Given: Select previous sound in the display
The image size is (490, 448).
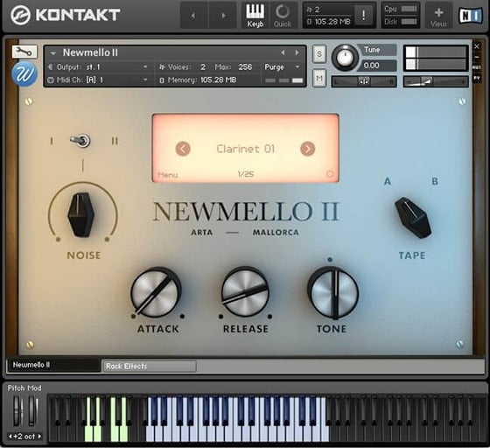Looking at the screenshot, I should point(183,149).
